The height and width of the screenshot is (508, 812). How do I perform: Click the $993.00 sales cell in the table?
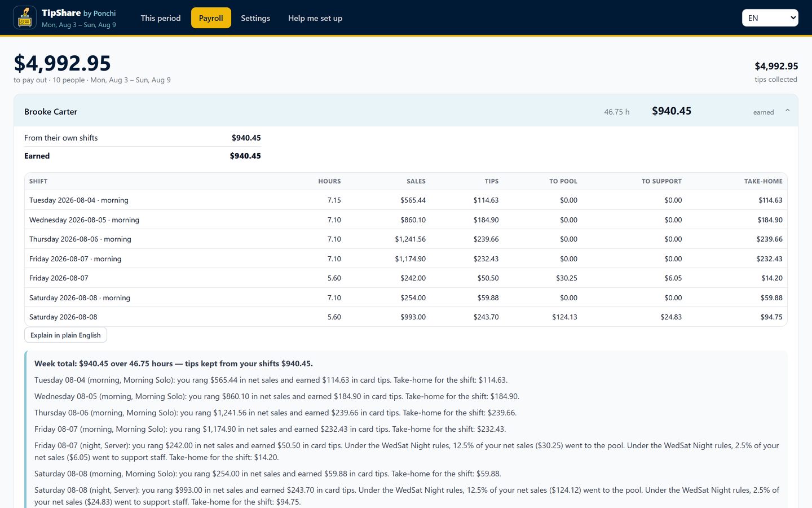coord(413,317)
